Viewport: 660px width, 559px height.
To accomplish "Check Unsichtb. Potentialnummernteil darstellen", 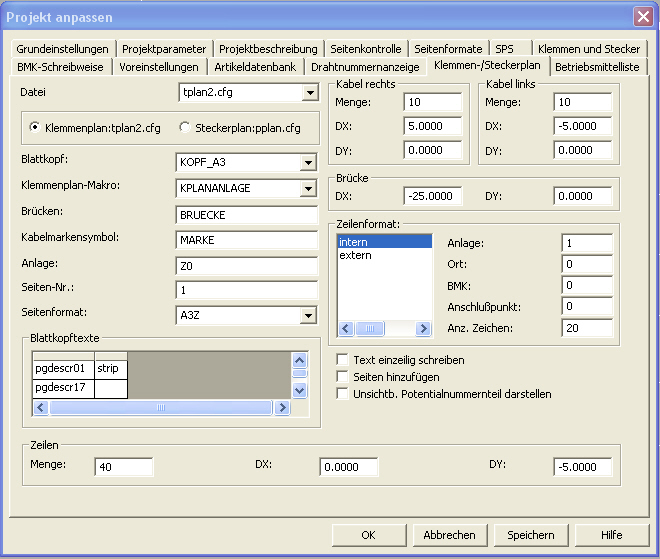I will (342, 394).
